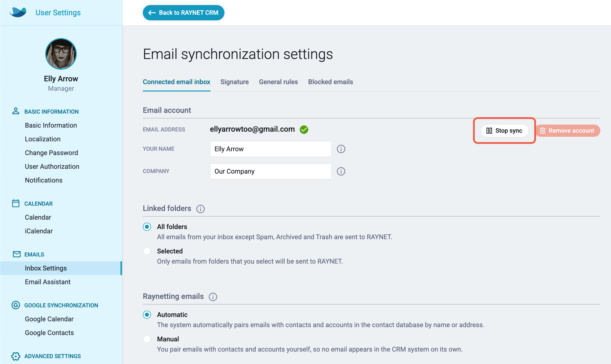Open Localization sidebar item
This screenshot has width=611, height=364.
43,139
